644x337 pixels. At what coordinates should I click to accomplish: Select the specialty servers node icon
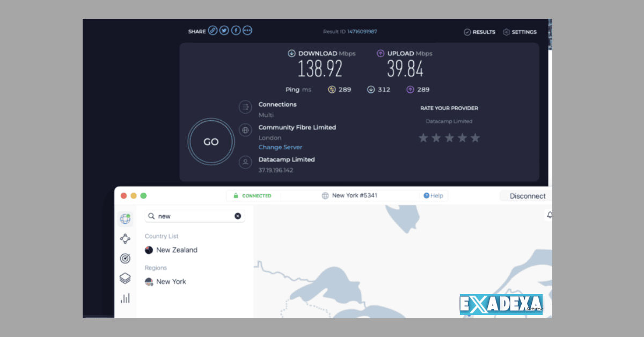click(x=125, y=239)
